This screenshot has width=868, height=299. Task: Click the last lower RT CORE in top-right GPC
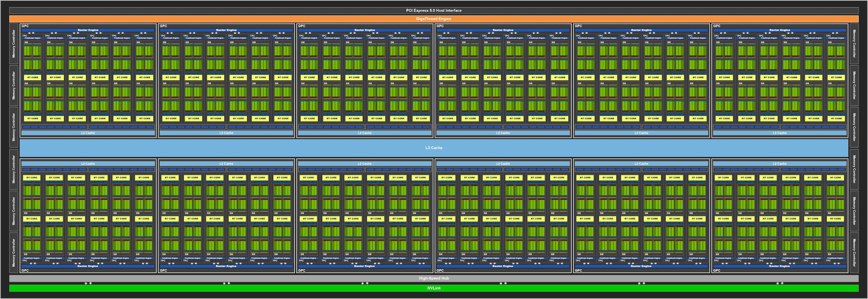836,119
